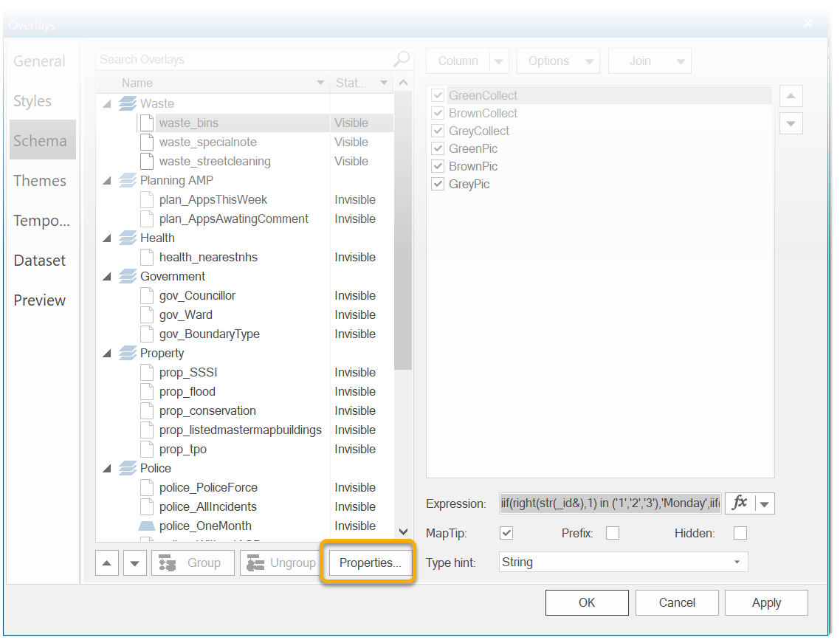Switch to the Styles tab
This screenshot has width=840, height=640.
(32, 101)
